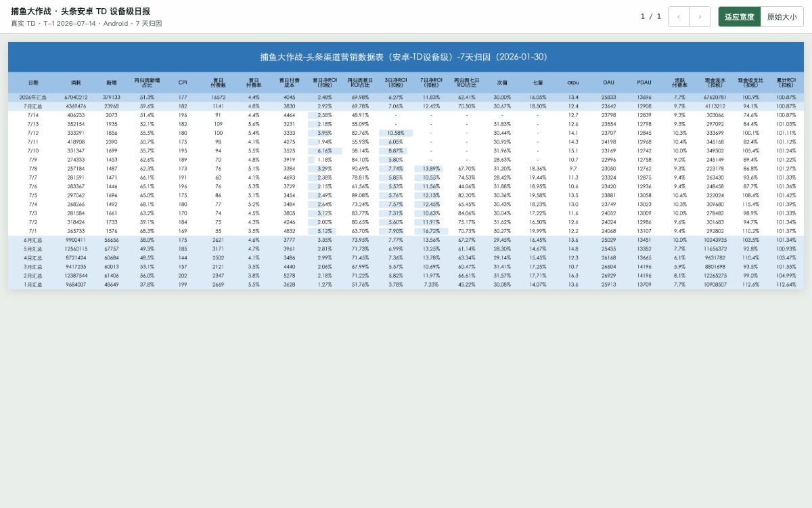812x508 pixels.
Task: Click the 首日付费率 column header
Action: click(254, 83)
